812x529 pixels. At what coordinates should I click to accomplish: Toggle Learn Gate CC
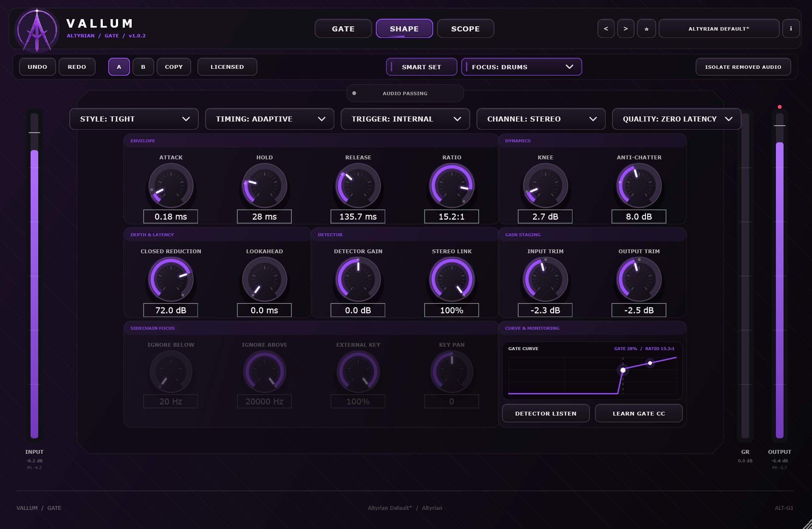click(x=639, y=413)
